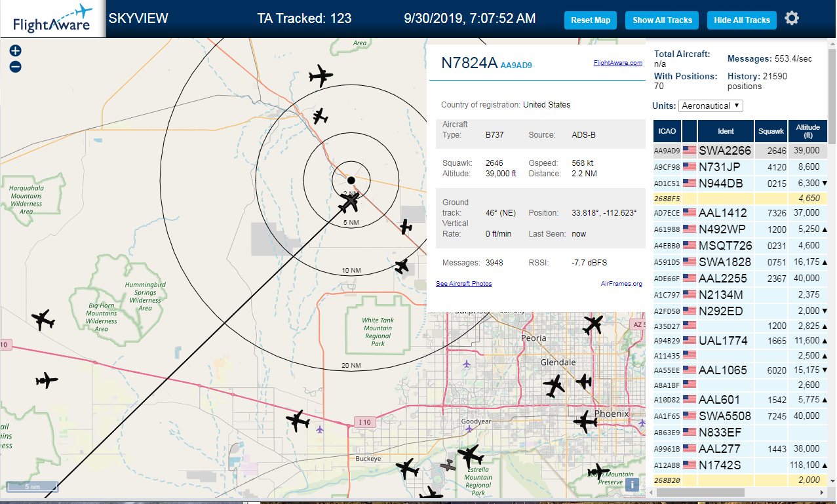Select the SWA2266 row in the table

point(740,151)
